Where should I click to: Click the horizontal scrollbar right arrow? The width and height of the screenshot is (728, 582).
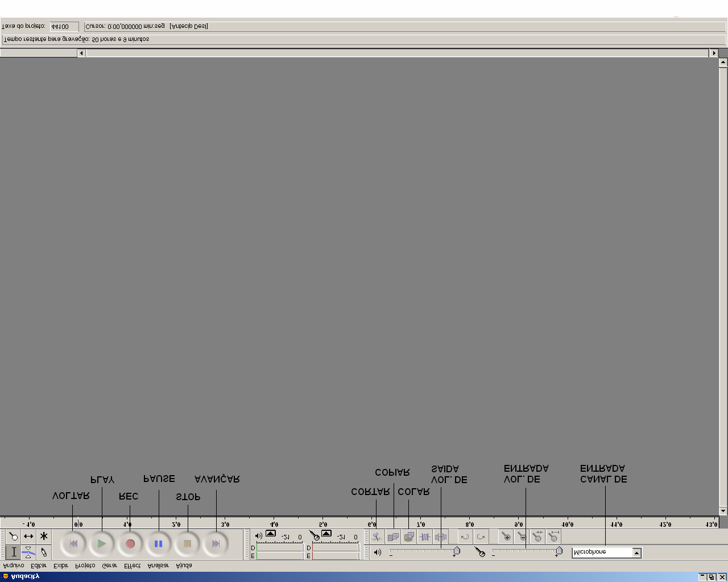click(714, 53)
